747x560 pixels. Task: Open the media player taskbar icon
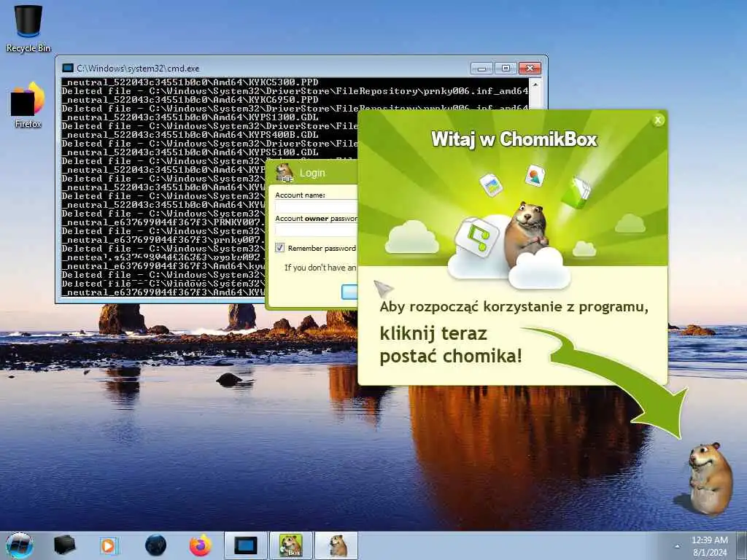[109, 545]
